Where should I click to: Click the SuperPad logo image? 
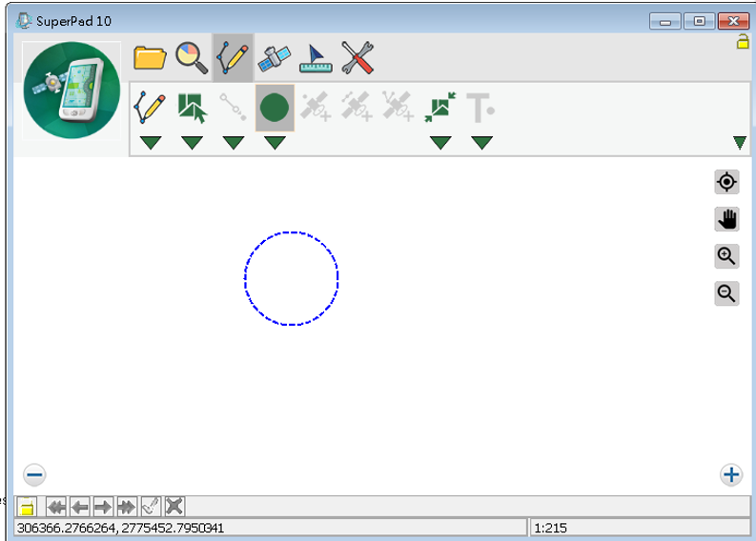point(72,90)
